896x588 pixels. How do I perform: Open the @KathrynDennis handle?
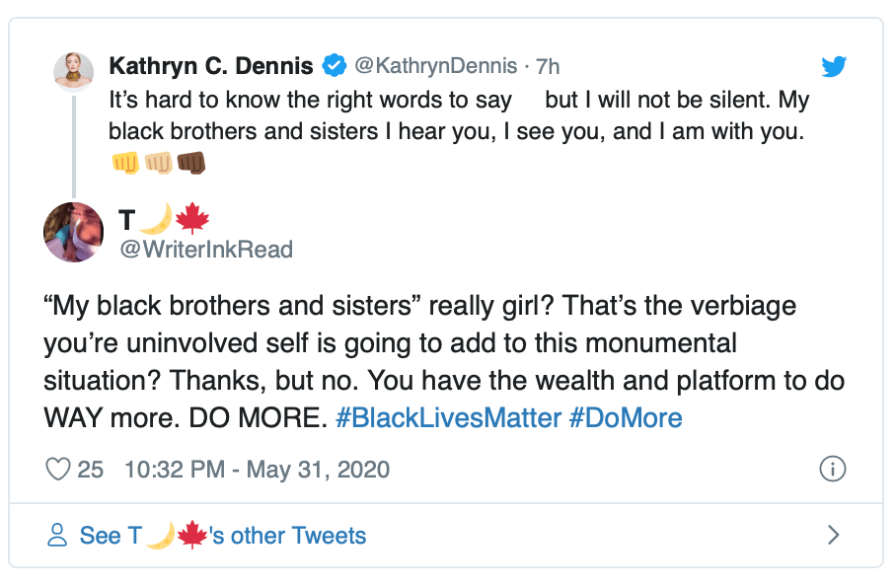[435, 67]
